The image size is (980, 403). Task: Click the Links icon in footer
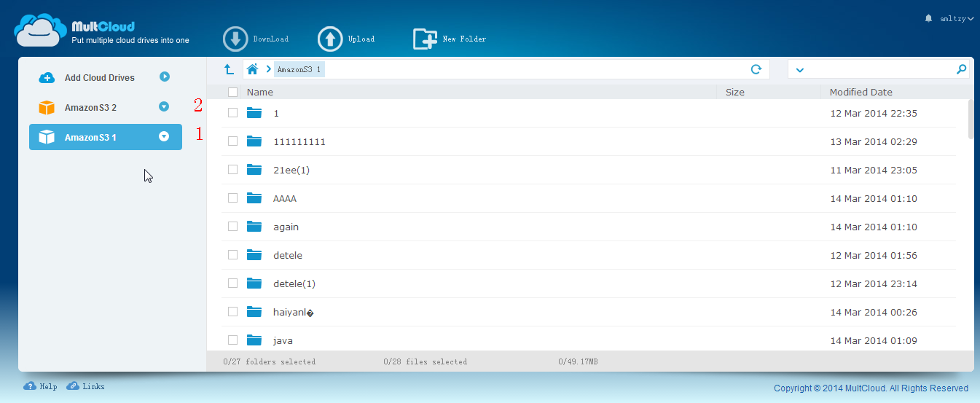click(73, 386)
